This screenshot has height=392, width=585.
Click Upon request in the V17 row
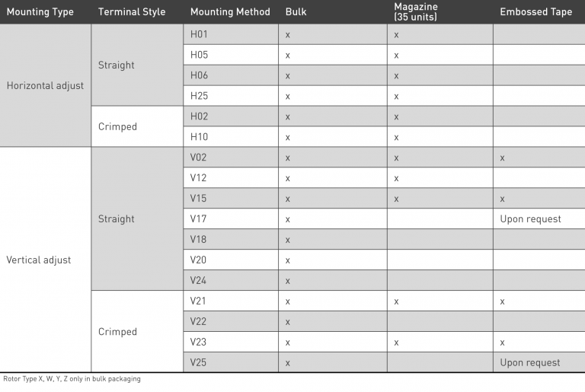[x=530, y=219]
